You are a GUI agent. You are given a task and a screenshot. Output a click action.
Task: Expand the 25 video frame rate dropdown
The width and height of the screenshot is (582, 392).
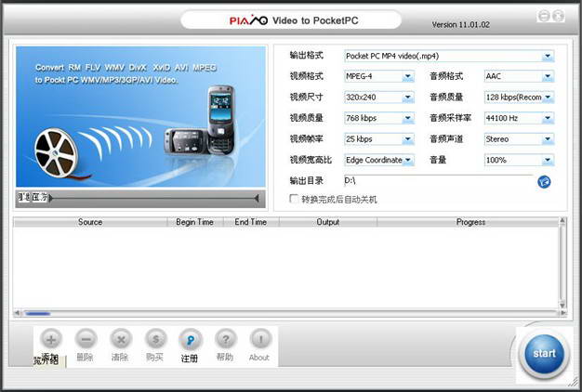tap(407, 139)
